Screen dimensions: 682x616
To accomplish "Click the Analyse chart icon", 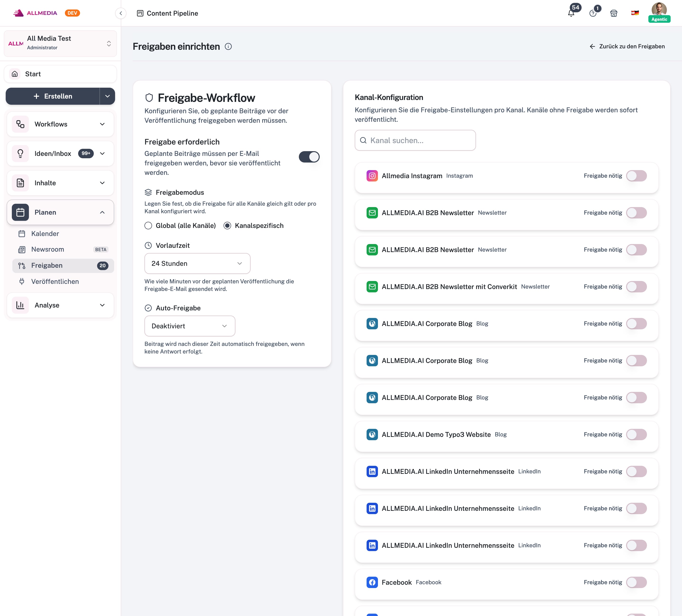I will point(20,305).
